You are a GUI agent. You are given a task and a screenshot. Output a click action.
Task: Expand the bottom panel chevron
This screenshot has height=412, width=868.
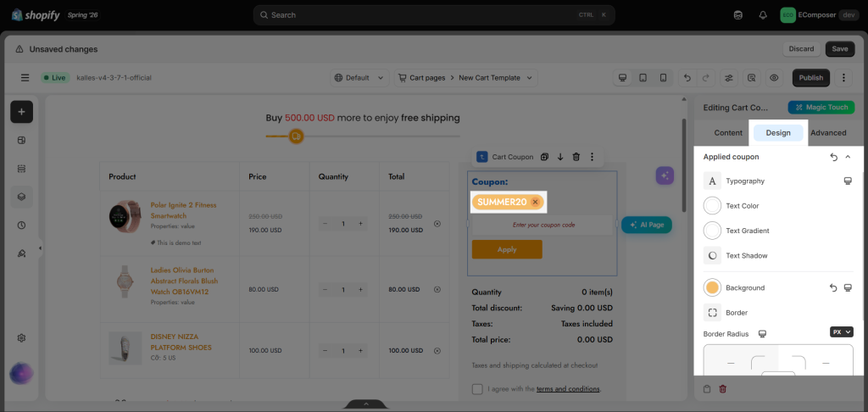(x=366, y=404)
